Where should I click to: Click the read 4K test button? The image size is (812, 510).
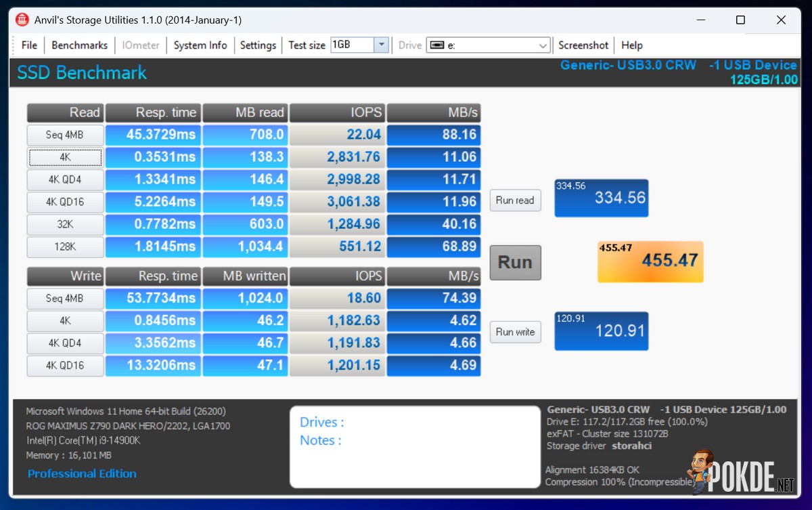coord(65,157)
